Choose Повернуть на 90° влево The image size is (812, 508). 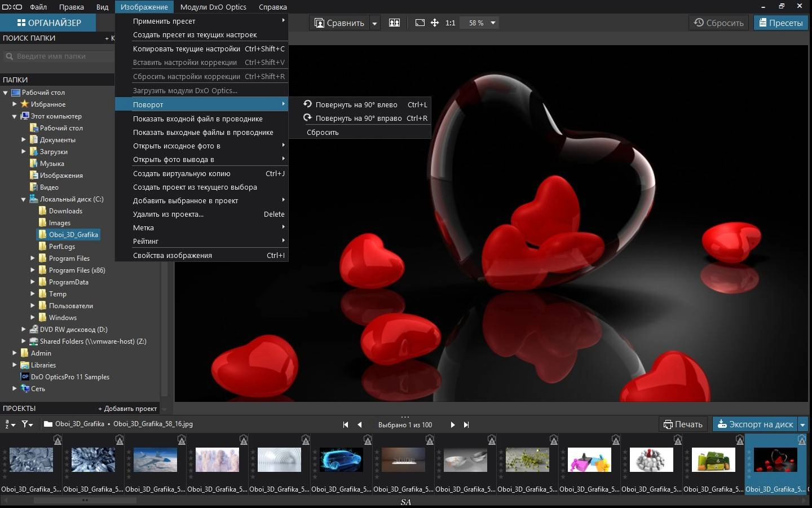tap(360, 104)
